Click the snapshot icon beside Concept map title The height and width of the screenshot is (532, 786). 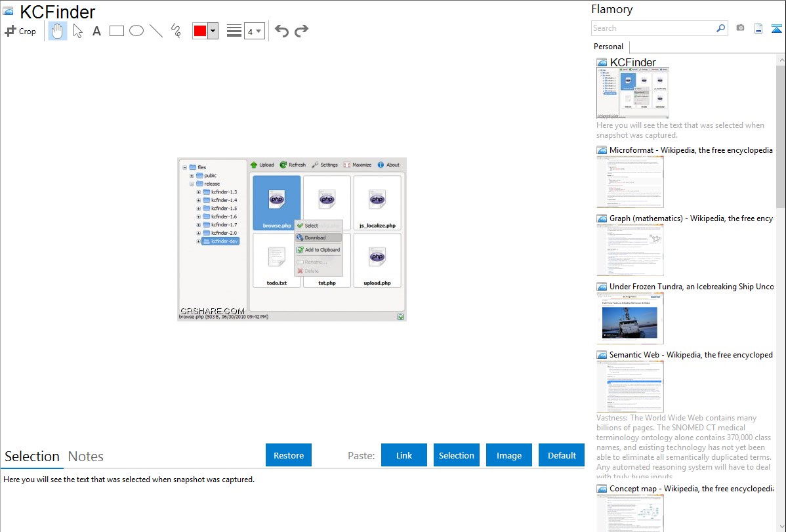[602, 489]
